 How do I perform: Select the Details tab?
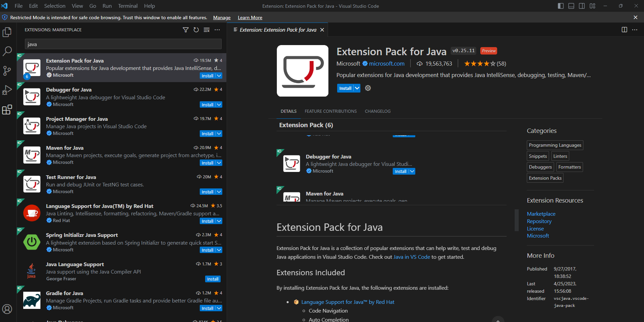pos(289,111)
